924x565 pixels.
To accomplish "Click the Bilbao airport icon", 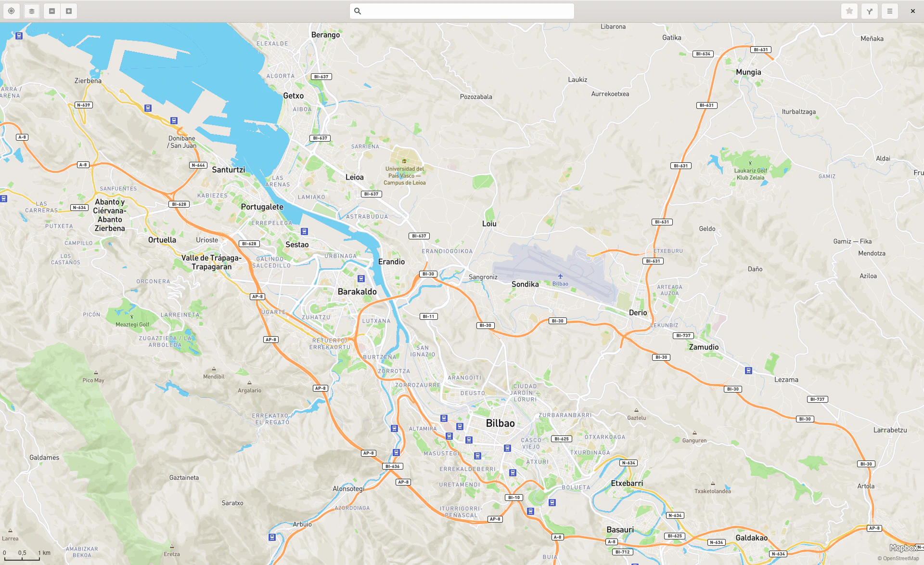I will click(x=560, y=276).
